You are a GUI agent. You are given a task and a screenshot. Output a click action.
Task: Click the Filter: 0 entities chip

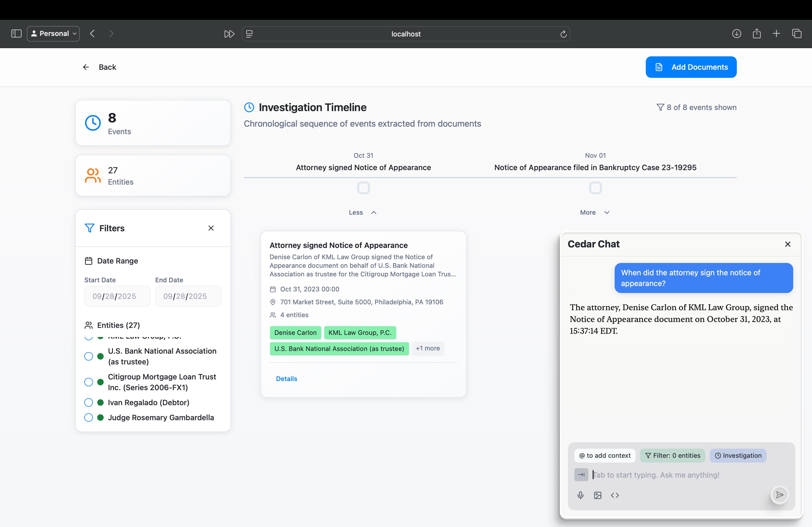(x=672, y=455)
